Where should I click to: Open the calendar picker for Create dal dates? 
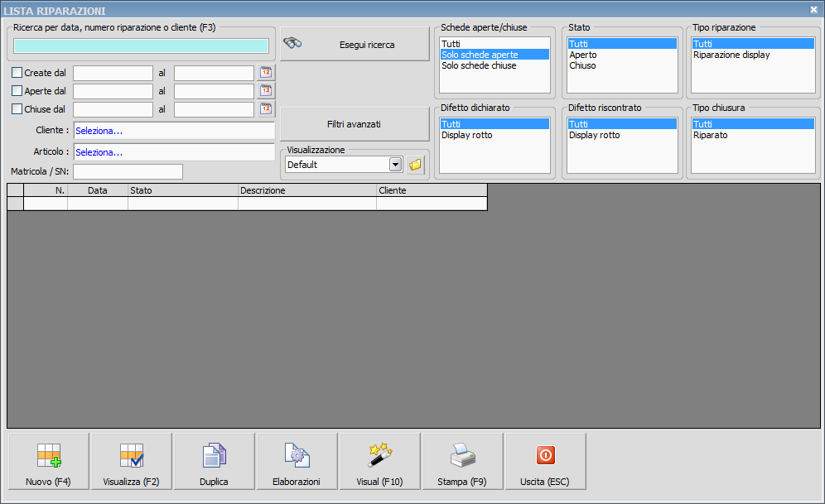(265, 72)
